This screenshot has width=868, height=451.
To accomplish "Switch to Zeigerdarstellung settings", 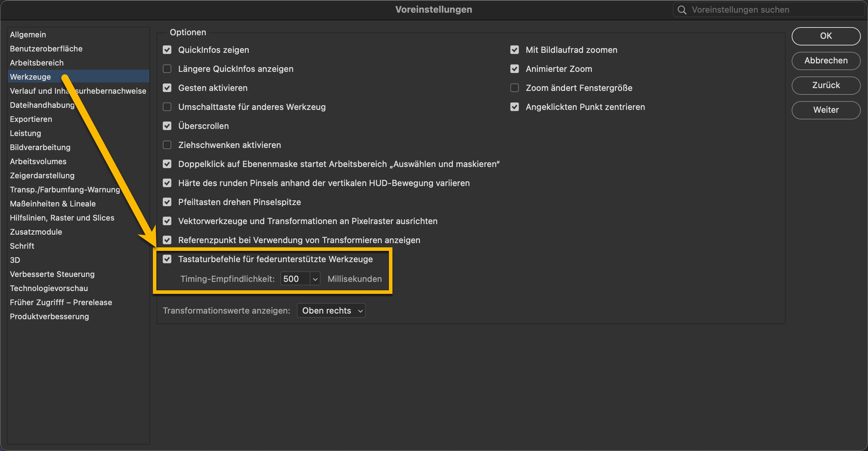I will 42,175.
